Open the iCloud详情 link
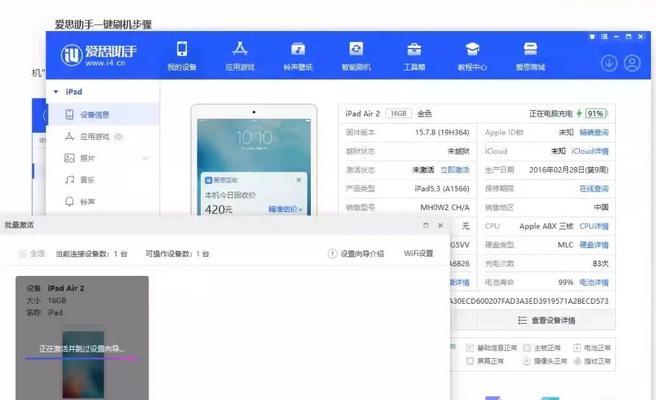Viewport: 656px width, 400px height. (590, 151)
